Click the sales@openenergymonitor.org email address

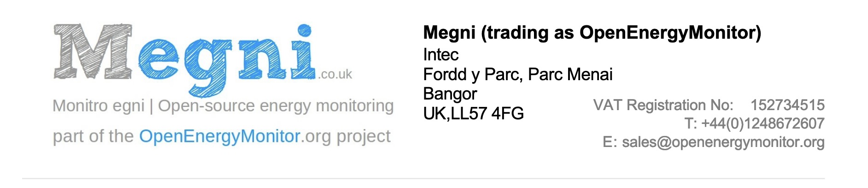pyautogui.click(x=723, y=142)
